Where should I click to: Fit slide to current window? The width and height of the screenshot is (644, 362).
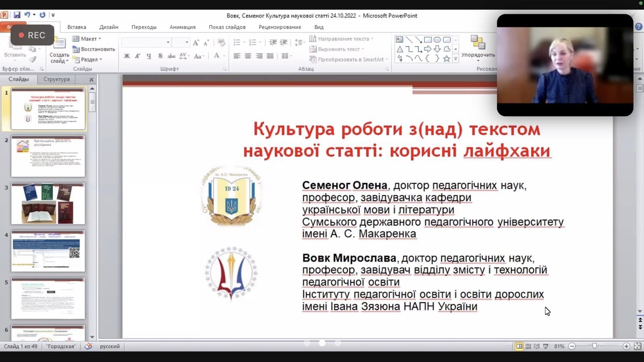[x=638, y=346]
